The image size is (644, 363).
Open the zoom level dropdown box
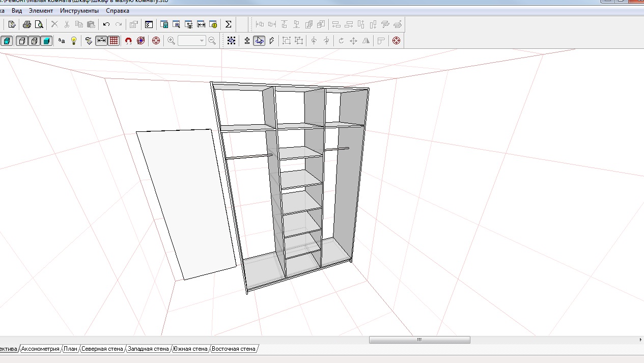tap(202, 41)
